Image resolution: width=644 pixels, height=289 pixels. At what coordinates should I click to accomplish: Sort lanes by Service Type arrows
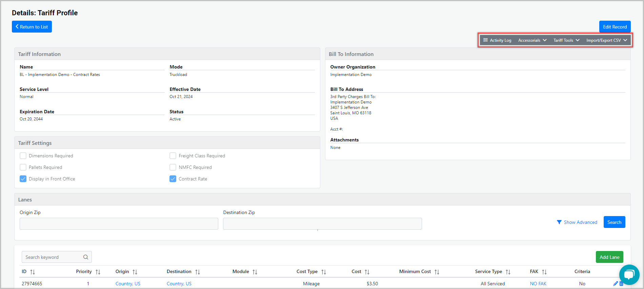pyautogui.click(x=508, y=272)
